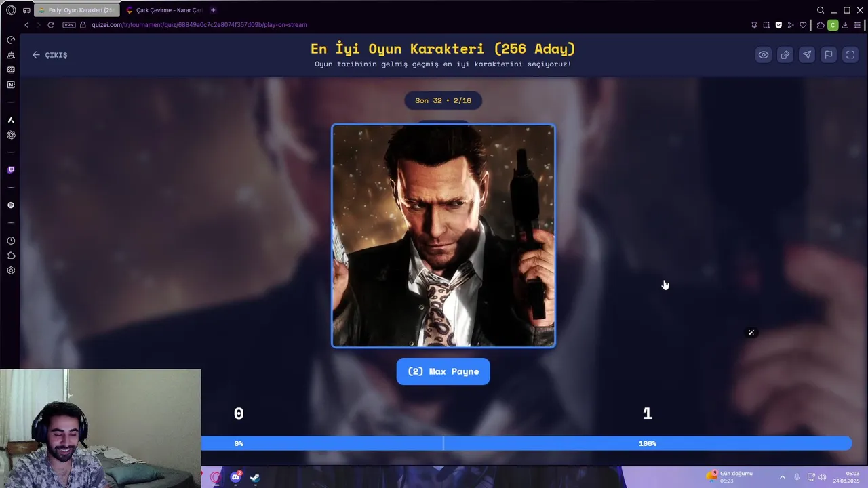Screen dimensions: 868x488
Task: Click the right vote count 1
Action: click(x=648, y=413)
